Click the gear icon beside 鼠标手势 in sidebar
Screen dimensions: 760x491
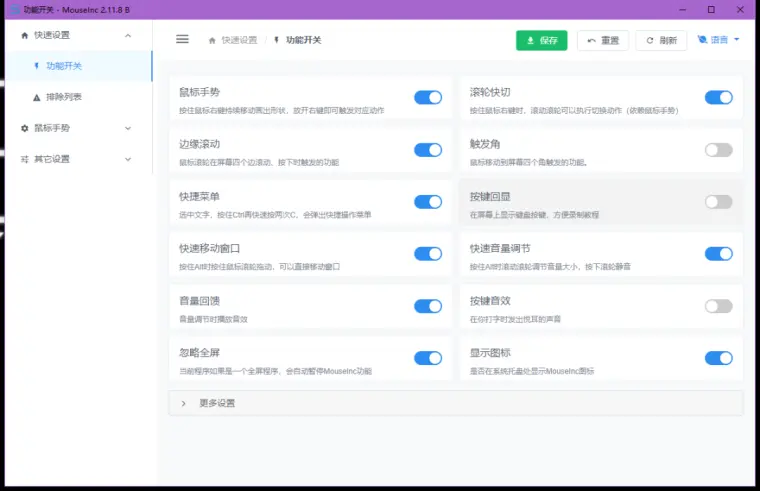coord(25,128)
